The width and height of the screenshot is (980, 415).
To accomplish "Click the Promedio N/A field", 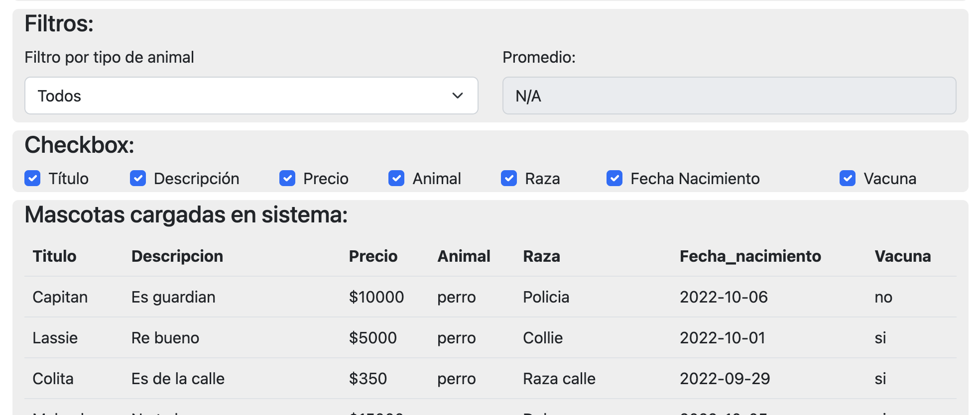I will point(729,96).
